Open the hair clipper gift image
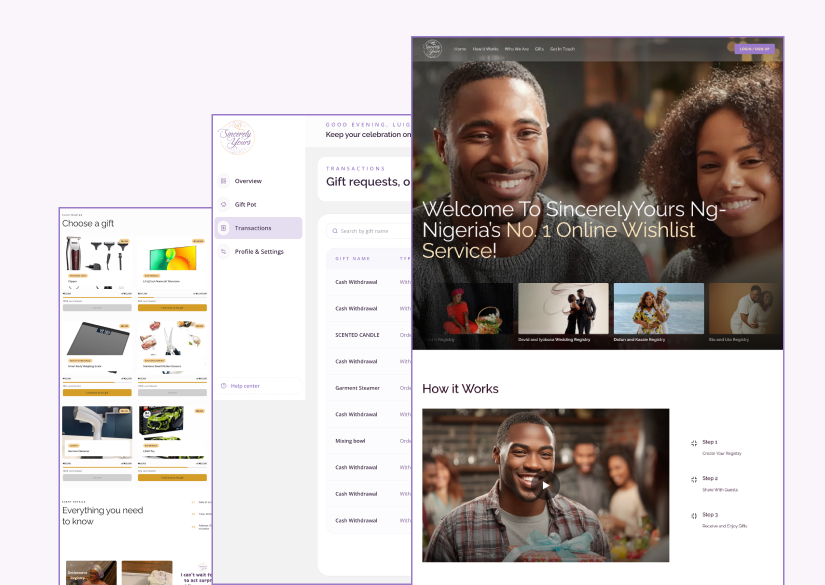825x585 pixels. tap(97, 254)
